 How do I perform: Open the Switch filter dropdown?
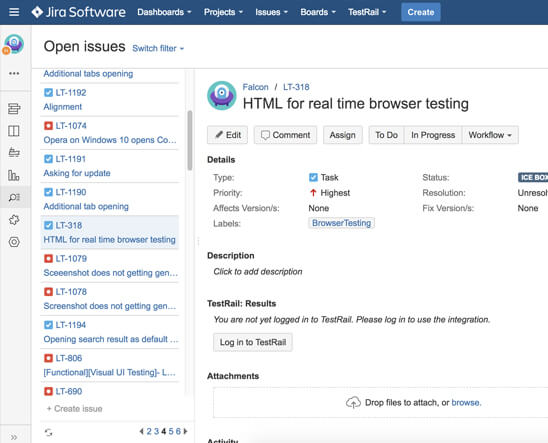coord(158,48)
